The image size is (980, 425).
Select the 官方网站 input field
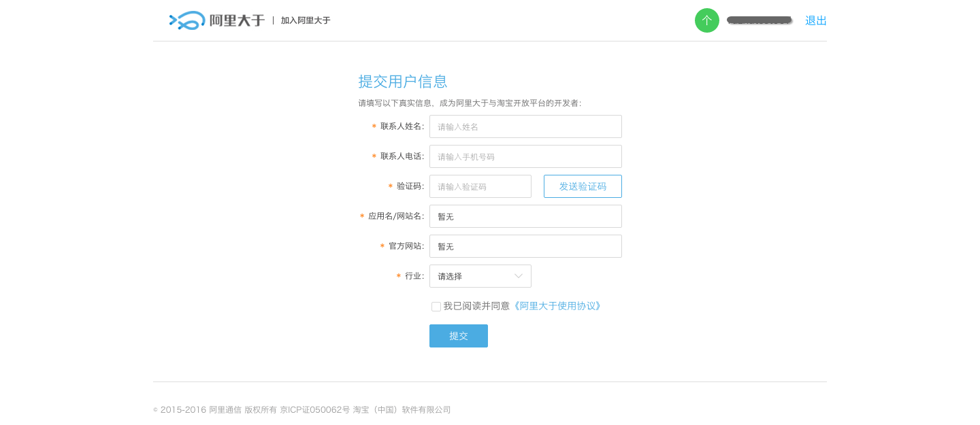[525, 246]
